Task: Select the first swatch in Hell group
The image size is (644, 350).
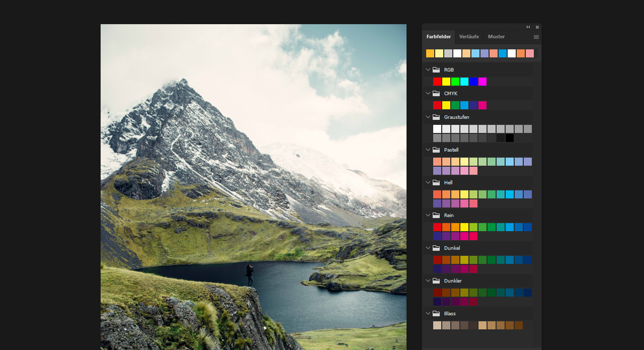Action: tap(437, 194)
